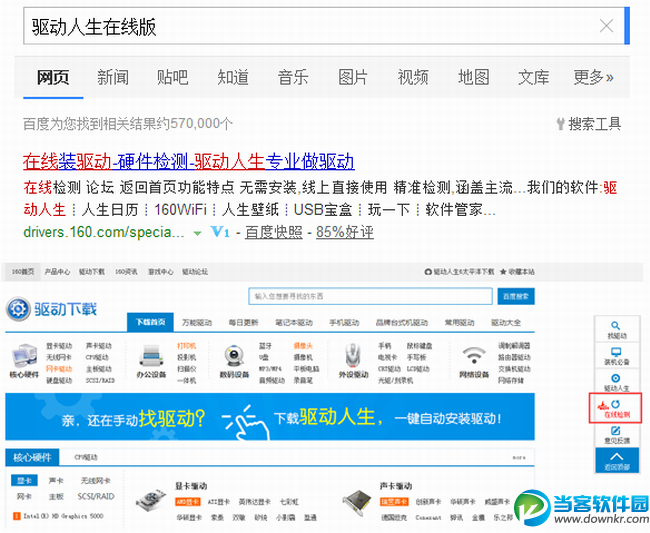Open the orange 打印机 link
Viewport: 650px width, 533px height.
[x=187, y=346]
